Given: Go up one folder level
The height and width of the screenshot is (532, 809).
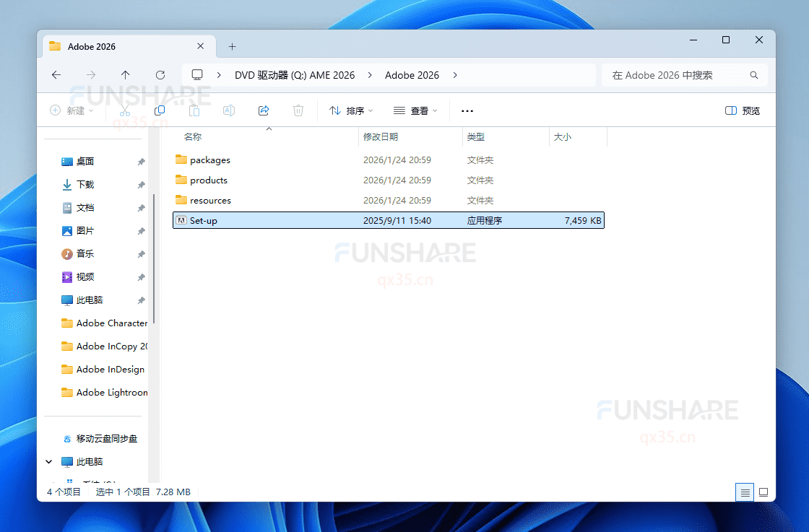Looking at the screenshot, I should click(126, 75).
